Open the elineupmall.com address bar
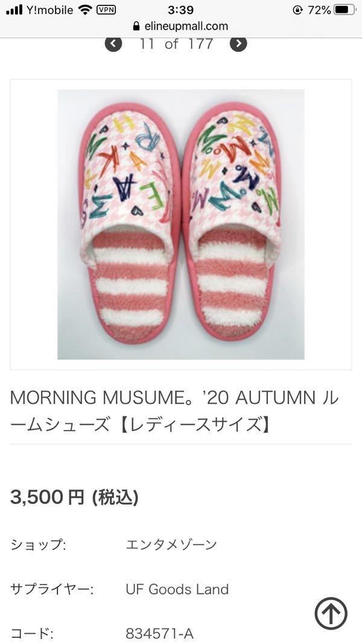 tap(180, 27)
